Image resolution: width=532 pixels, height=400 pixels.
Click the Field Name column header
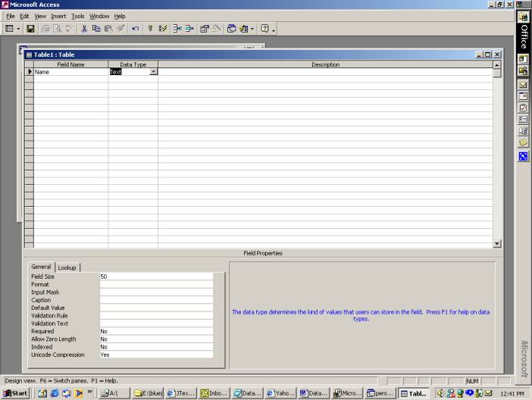click(70, 64)
